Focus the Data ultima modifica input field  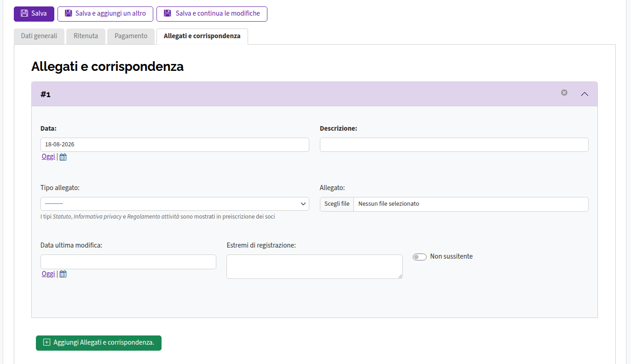[x=128, y=262]
